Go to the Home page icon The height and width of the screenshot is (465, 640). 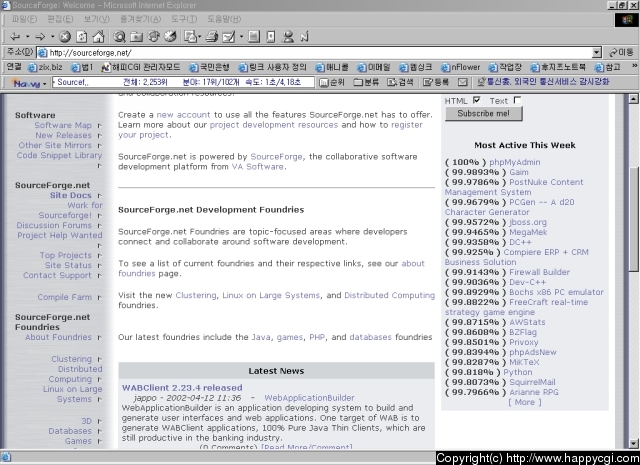(98, 37)
